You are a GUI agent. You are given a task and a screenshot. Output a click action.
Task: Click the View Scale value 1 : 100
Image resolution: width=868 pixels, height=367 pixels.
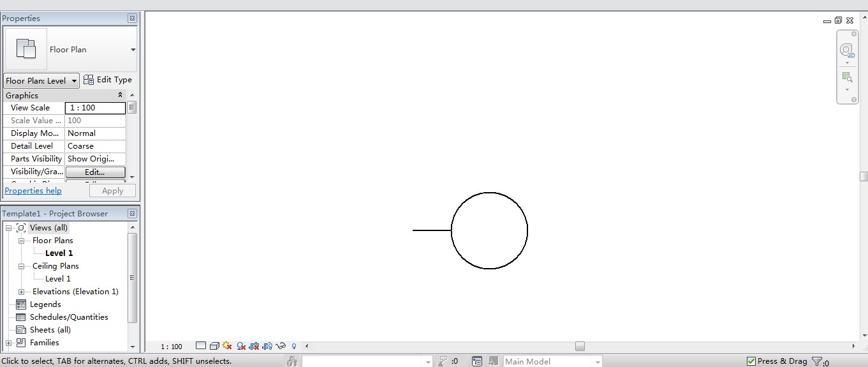pos(95,108)
